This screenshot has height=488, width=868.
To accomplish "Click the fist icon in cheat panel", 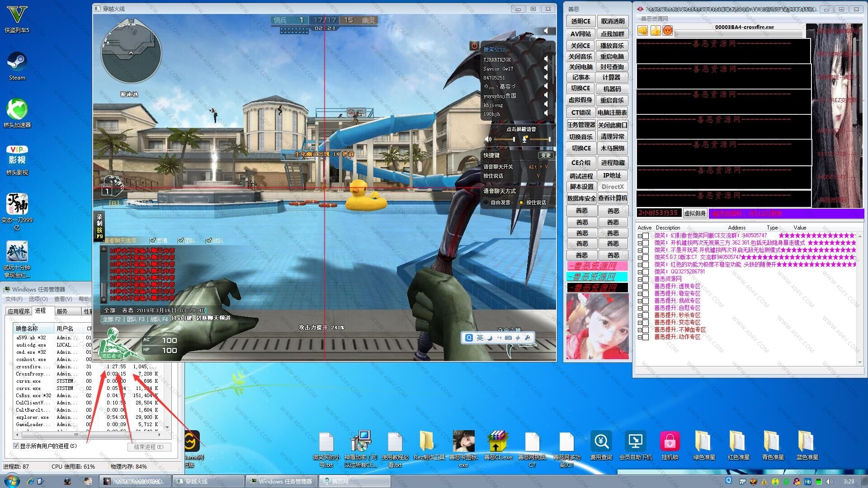I will click(642, 31).
